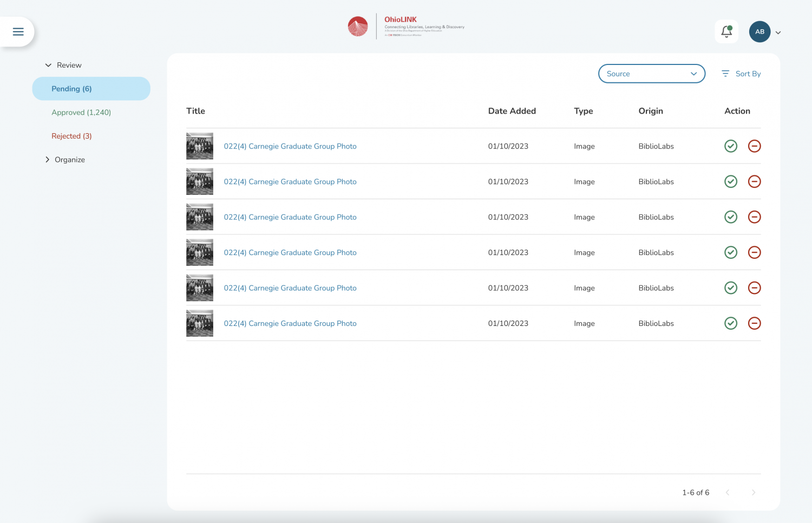
Task: Reject the fourth pending item
Action: [x=754, y=252]
